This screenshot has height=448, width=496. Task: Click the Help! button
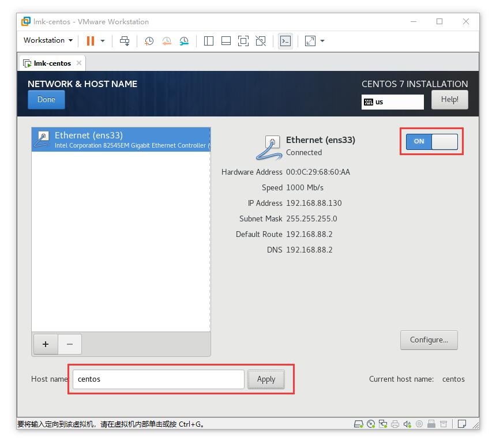tap(449, 100)
